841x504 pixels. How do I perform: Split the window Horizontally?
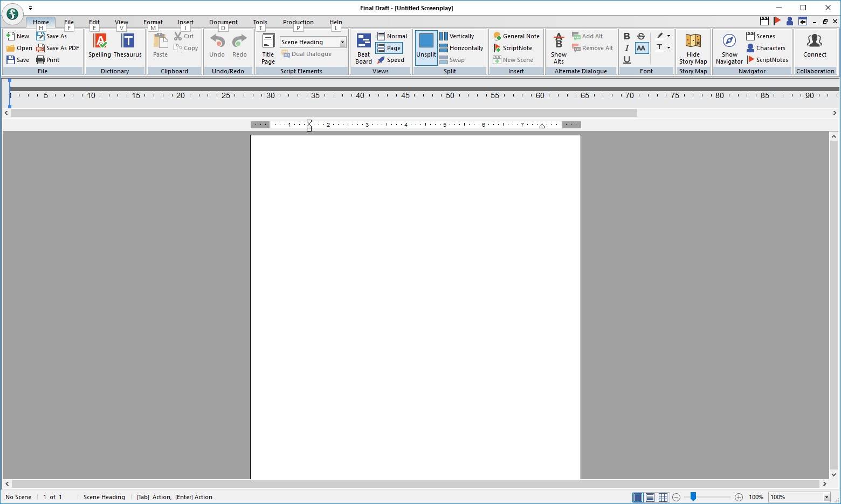click(x=461, y=48)
